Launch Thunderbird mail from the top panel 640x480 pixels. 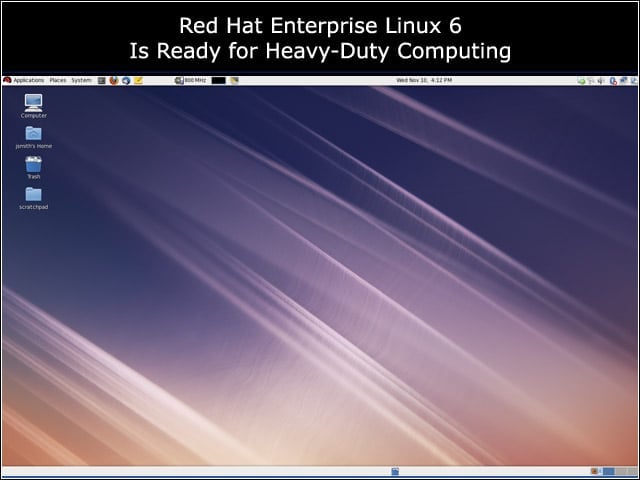tap(126, 80)
